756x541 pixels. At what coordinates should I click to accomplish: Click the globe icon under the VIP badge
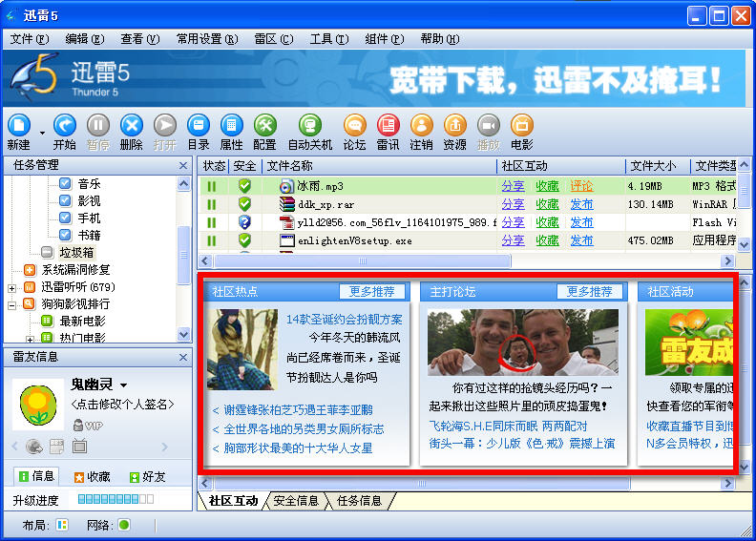tap(33, 447)
